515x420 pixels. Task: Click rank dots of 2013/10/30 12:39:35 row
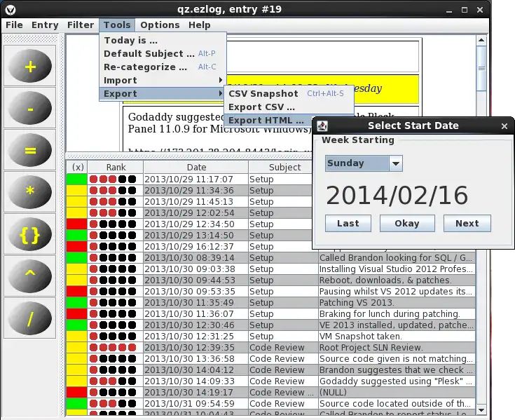tap(113, 347)
